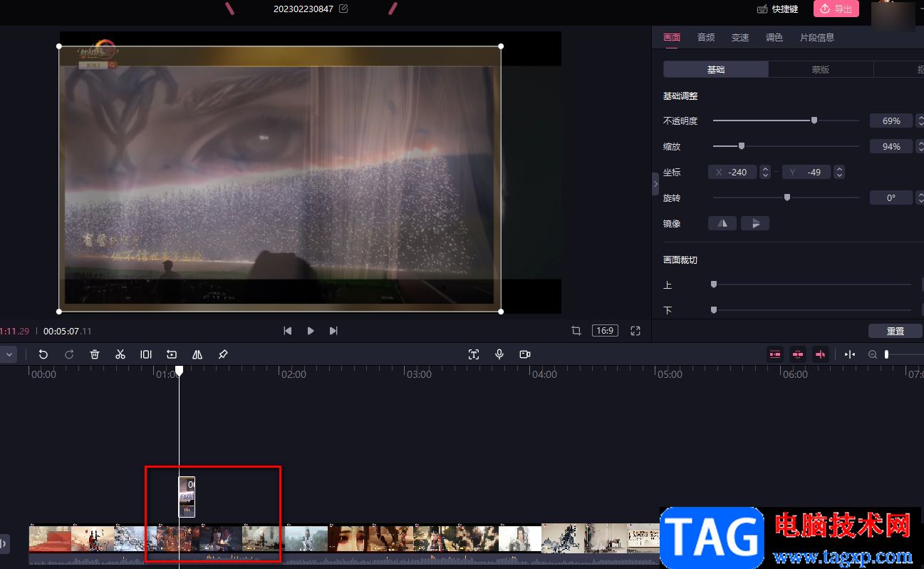Switch to the 音频 tab
924x569 pixels.
click(706, 38)
